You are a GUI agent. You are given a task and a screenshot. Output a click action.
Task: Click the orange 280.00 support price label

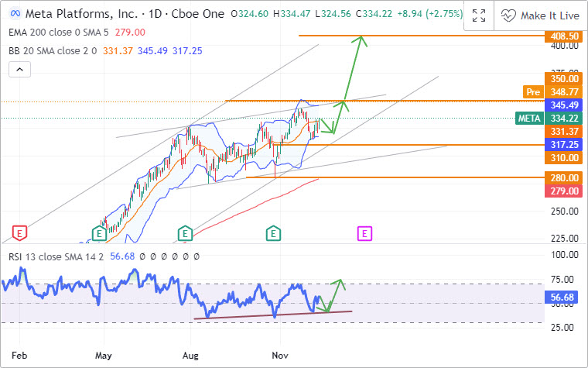click(563, 178)
